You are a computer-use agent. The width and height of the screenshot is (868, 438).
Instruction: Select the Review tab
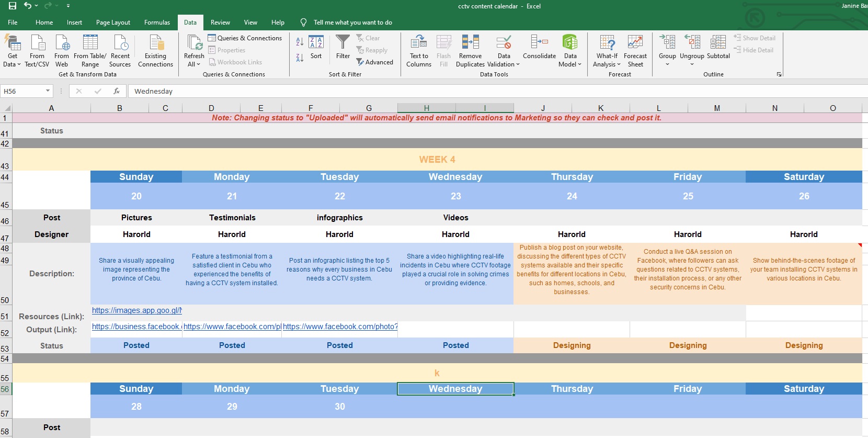[x=220, y=23]
